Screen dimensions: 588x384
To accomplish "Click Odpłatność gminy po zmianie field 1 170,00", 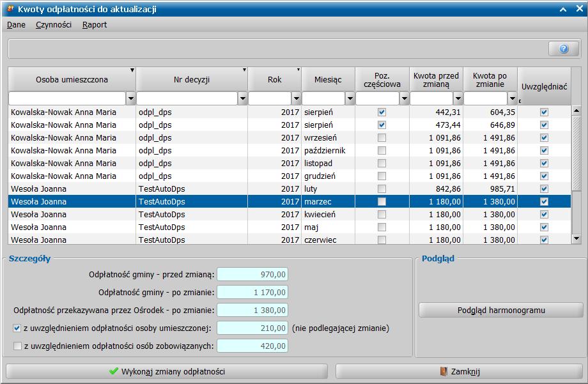I will click(x=252, y=292).
